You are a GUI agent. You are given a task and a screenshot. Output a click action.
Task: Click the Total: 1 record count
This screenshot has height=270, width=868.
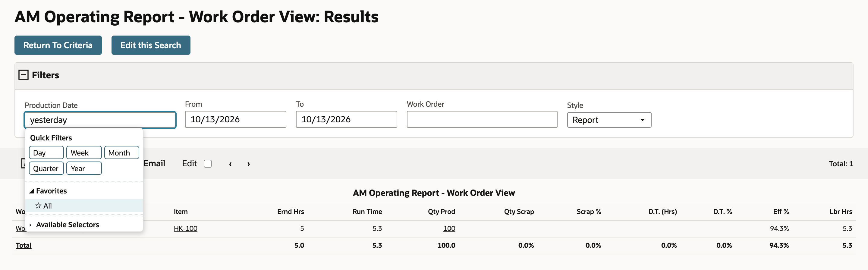click(x=841, y=164)
